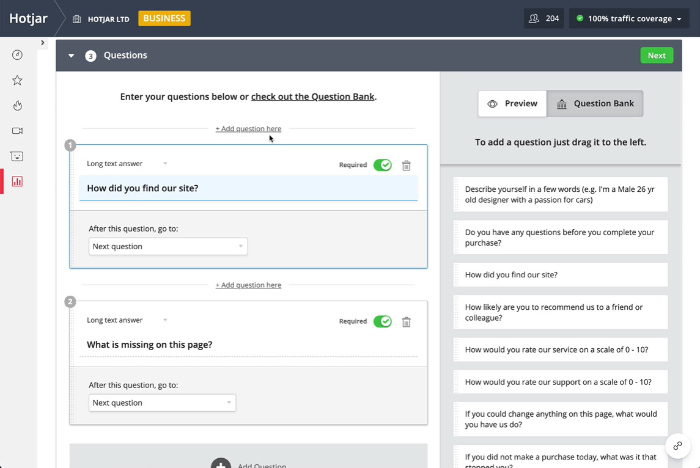Select the If you could change anything question
Viewport: 700px width, 468px height.
[x=561, y=419]
